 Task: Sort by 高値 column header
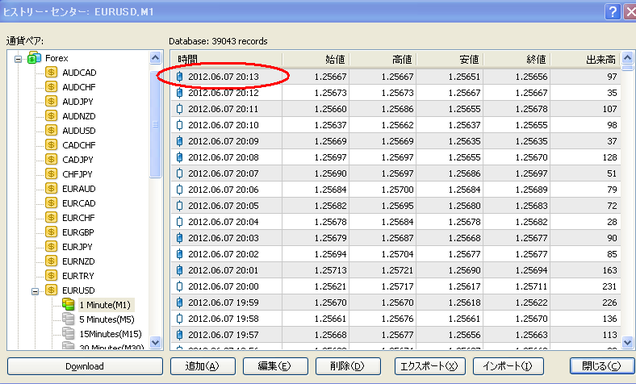[383, 60]
